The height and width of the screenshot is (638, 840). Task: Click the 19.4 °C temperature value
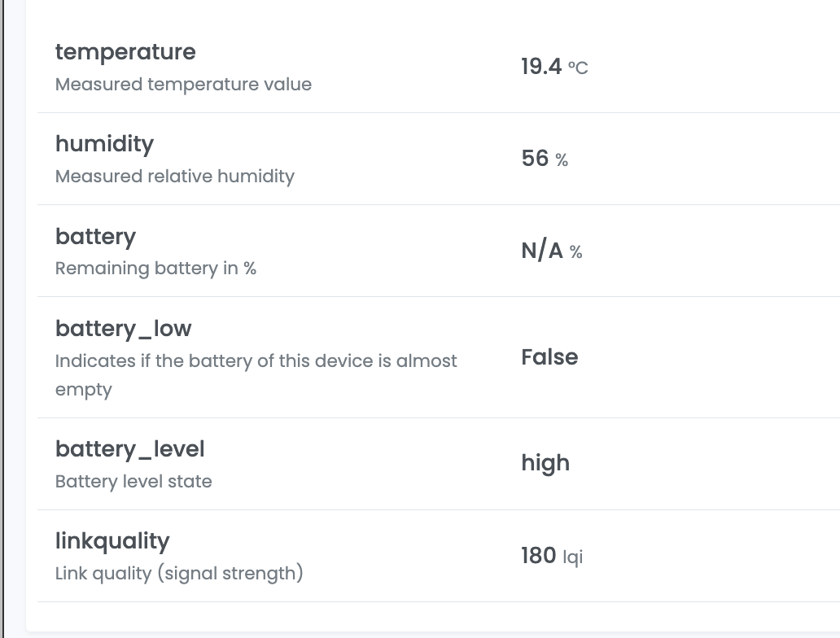coord(554,67)
